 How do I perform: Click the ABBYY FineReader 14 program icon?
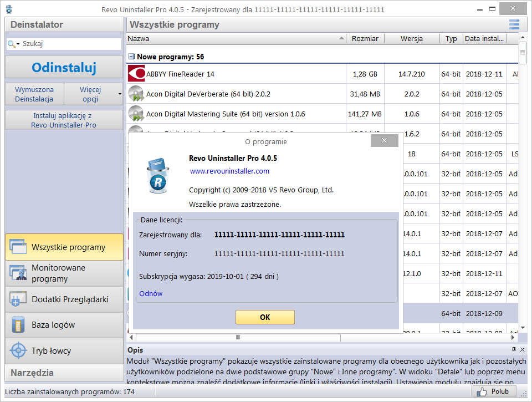[x=136, y=74]
